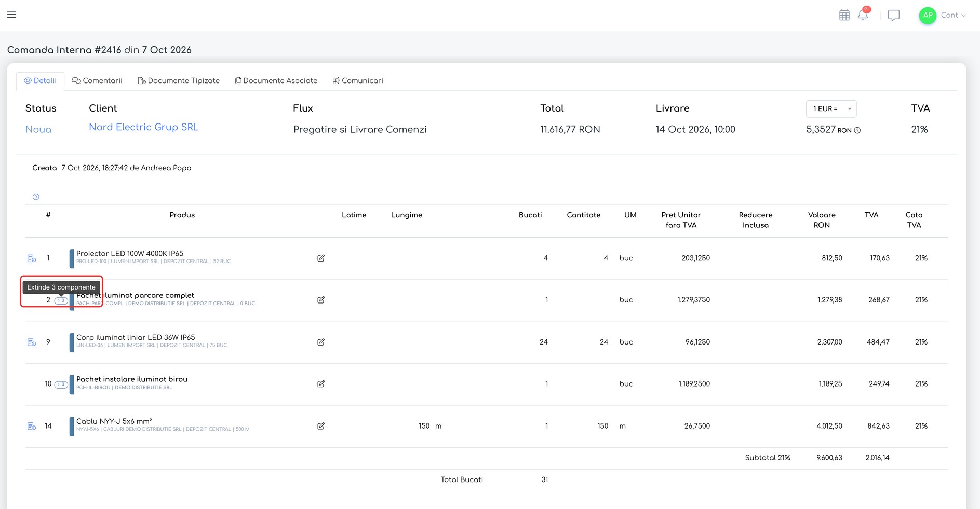Click the Subtotal 21% value 9.600,63
980x509 pixels.
point(829,458)
